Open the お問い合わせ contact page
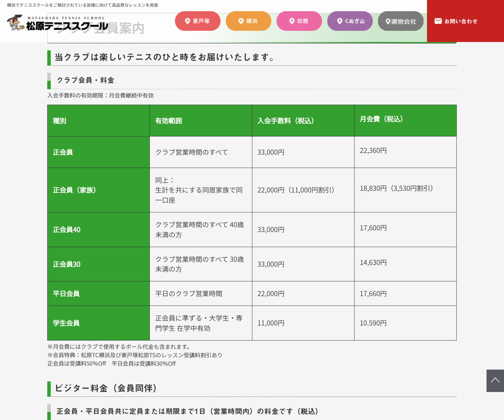The height and width of the screenshot is (420, 504). 465,21
